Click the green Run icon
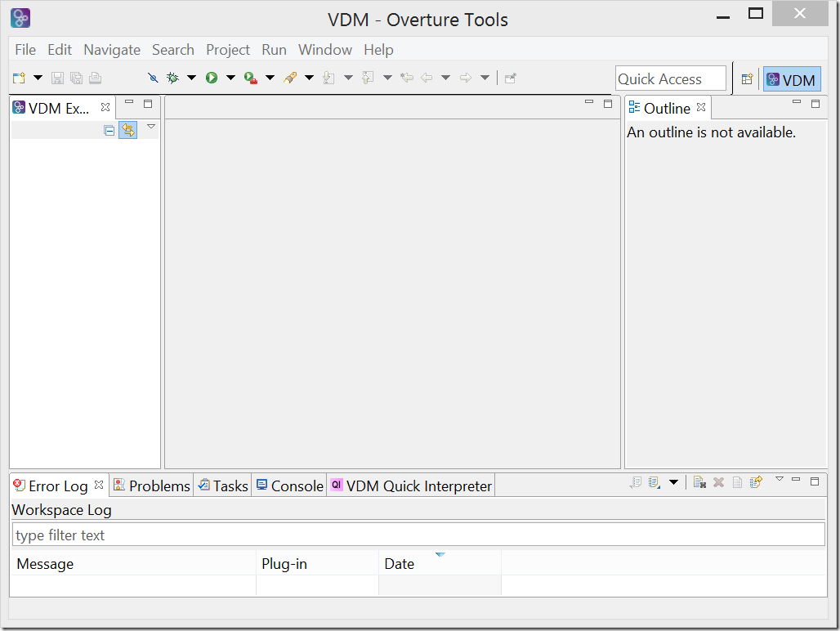Screen dimensions: 840x631 tap(212, 78)
